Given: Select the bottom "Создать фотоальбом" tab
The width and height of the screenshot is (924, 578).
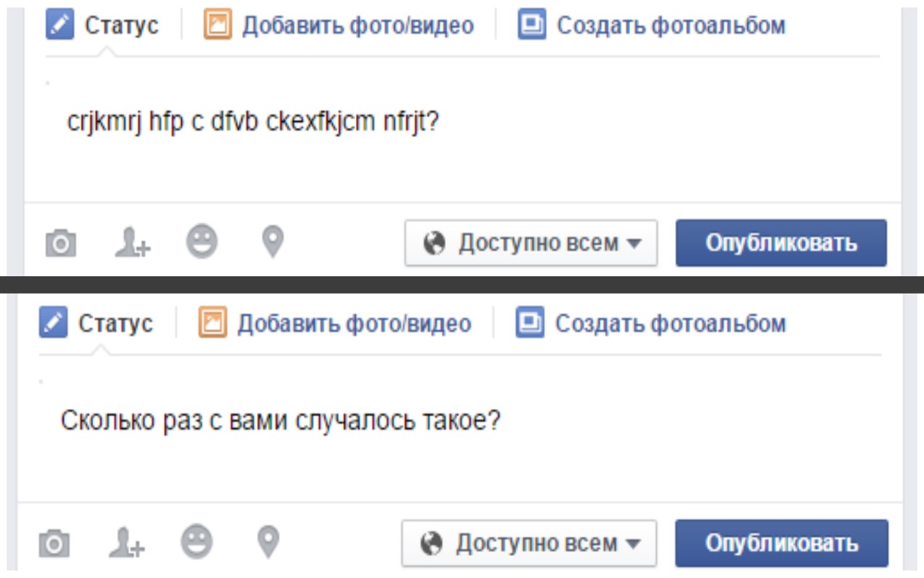Looking at the screenshot, I should (651, 323).
